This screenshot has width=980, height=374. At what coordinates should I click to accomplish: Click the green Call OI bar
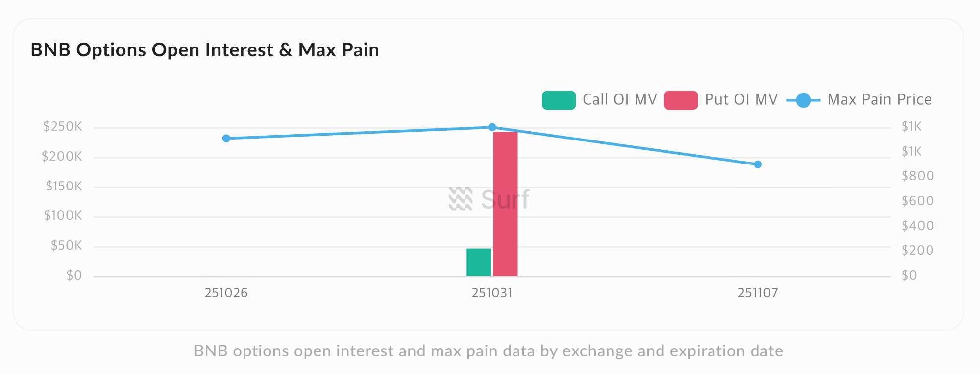point(479,262)
